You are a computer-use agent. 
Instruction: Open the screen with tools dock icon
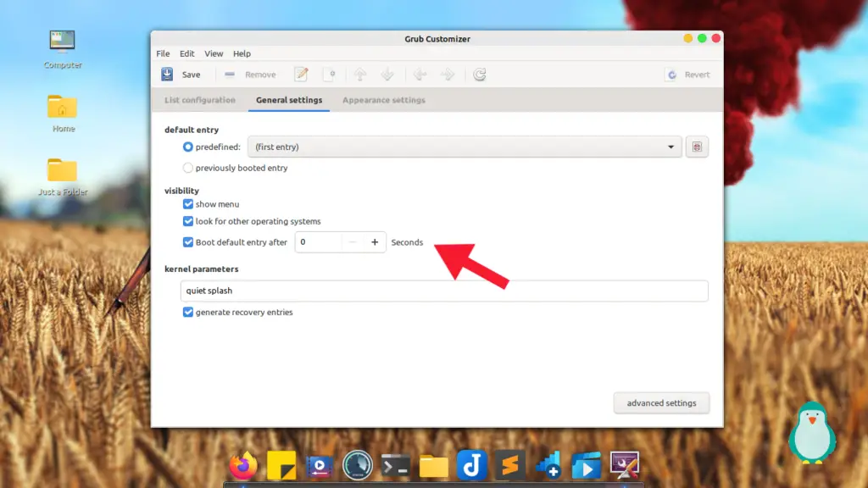coord(625,465)
